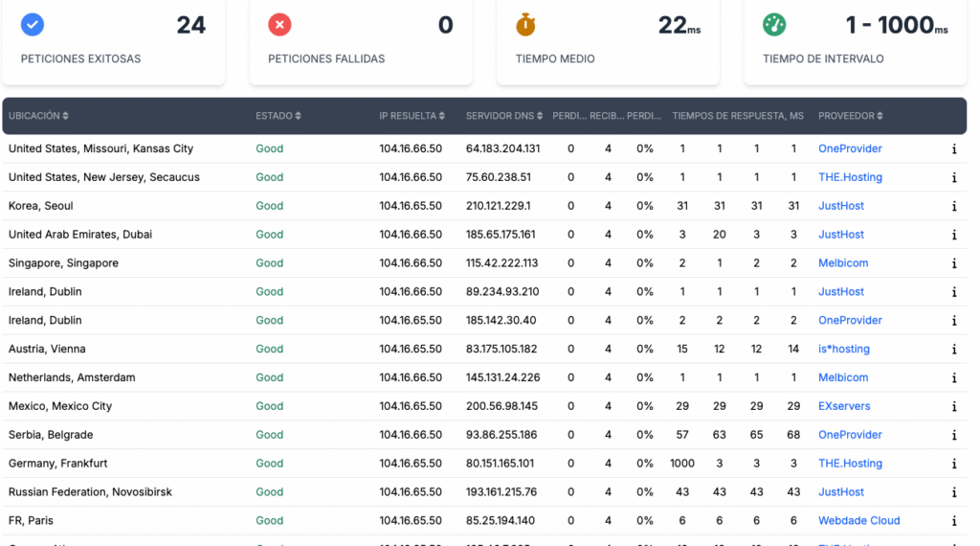Sort table by Proveedor column
Image resolution: width=980 pixels, height=546 pixels.
pyautogui.click(x=850, y=116)
